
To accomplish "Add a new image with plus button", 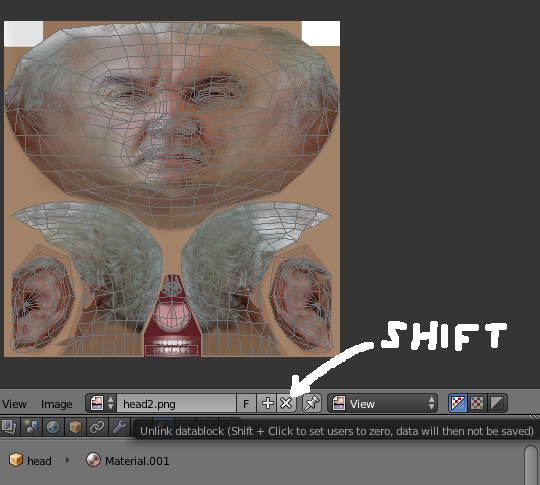I will [268, 403].
